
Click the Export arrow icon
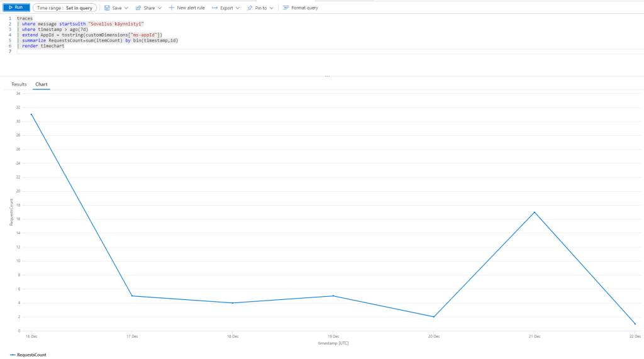tap(214, 8)
